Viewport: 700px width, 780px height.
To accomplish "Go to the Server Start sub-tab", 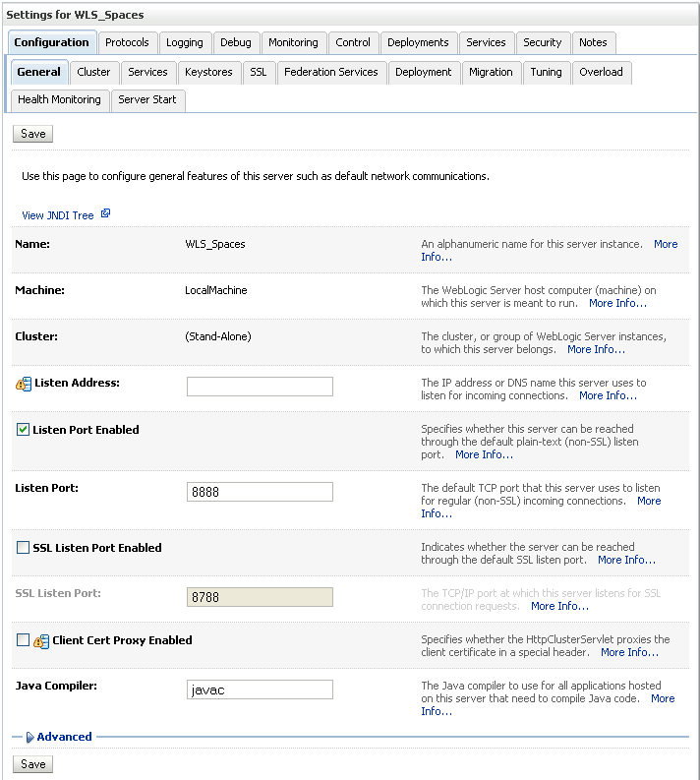I will [147, 99].
